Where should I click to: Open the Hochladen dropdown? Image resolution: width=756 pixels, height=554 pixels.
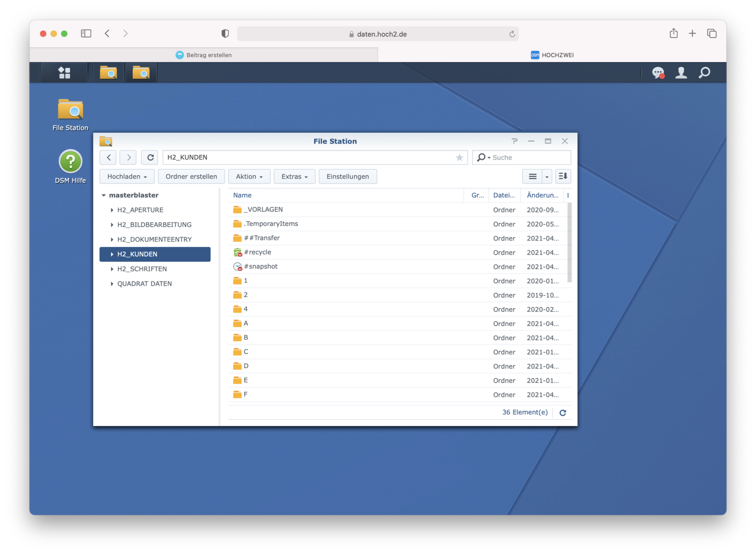tap(127, 177)
